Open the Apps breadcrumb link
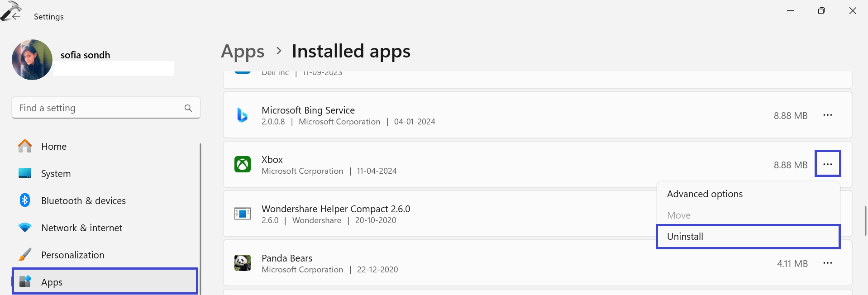 [243, 51]
